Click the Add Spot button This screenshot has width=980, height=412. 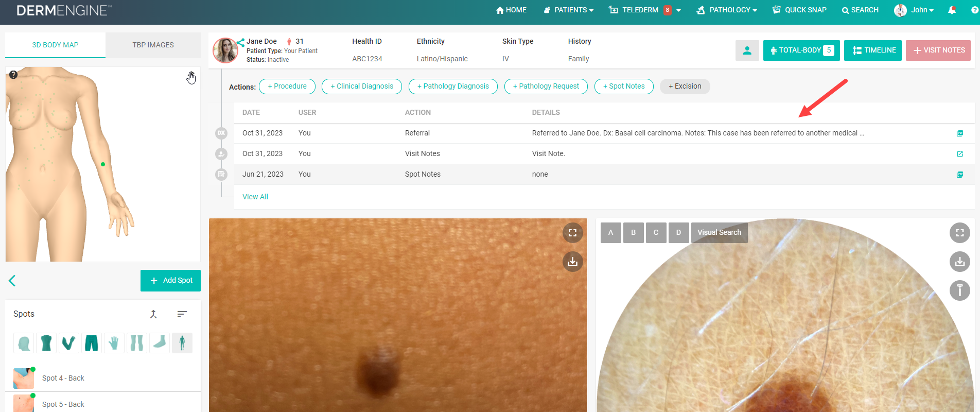170,281
